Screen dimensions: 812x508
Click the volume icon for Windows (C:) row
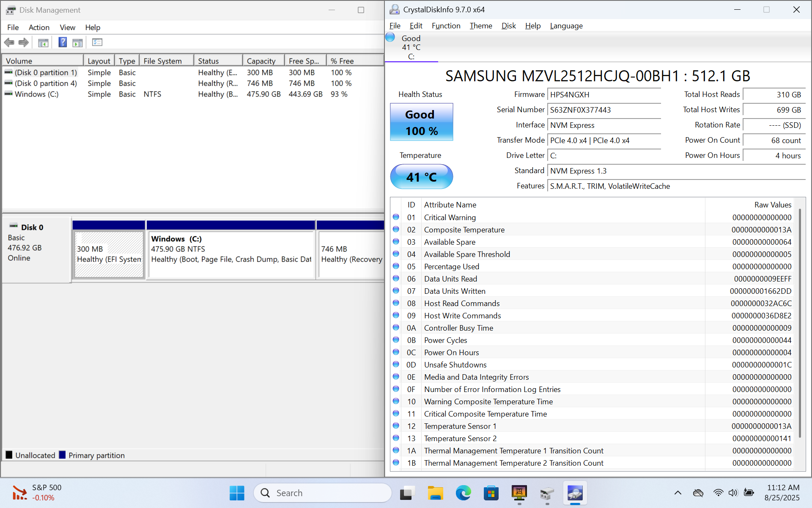pyautogui.click(x=8, y=94)
